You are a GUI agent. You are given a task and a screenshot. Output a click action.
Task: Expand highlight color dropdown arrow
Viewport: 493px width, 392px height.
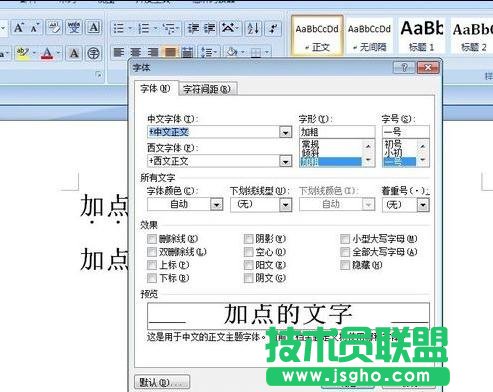pos(34,53)
